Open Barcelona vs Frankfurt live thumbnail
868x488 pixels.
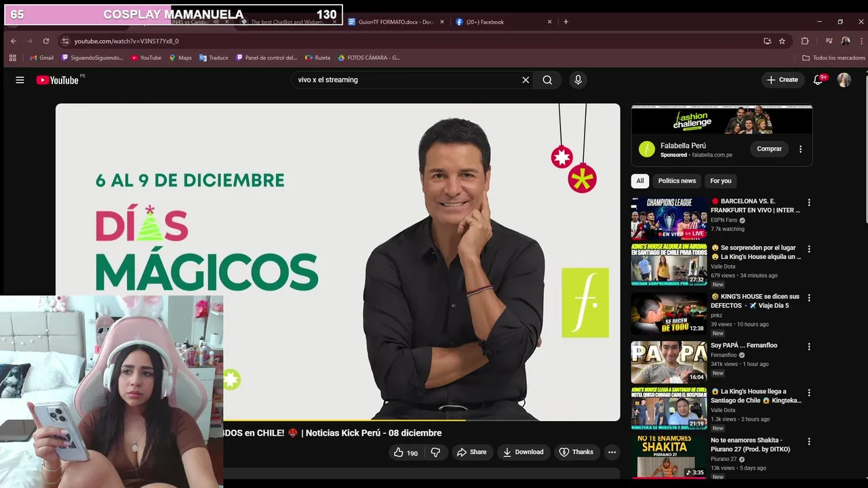pos(669,218)
